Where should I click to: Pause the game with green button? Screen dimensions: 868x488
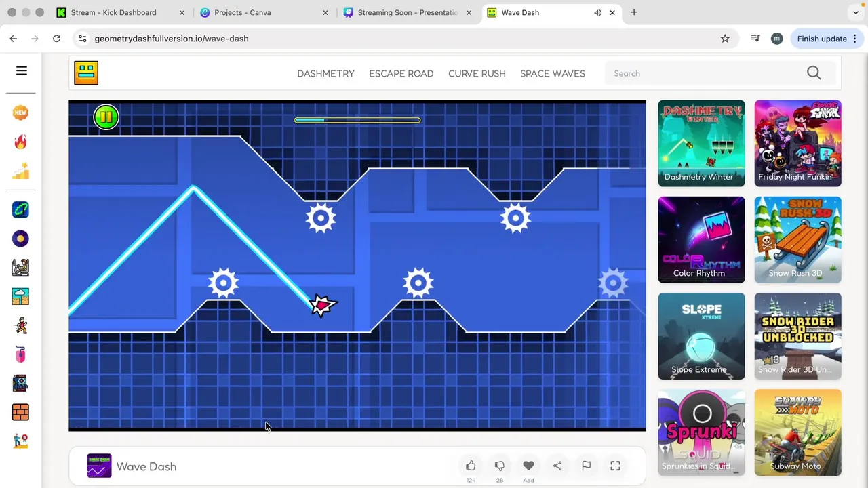tap(106, 117)
